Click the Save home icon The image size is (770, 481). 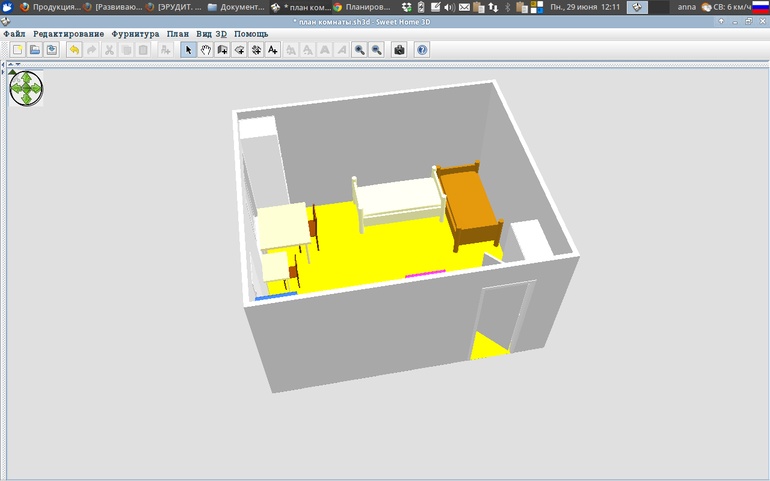coord(51,50)
